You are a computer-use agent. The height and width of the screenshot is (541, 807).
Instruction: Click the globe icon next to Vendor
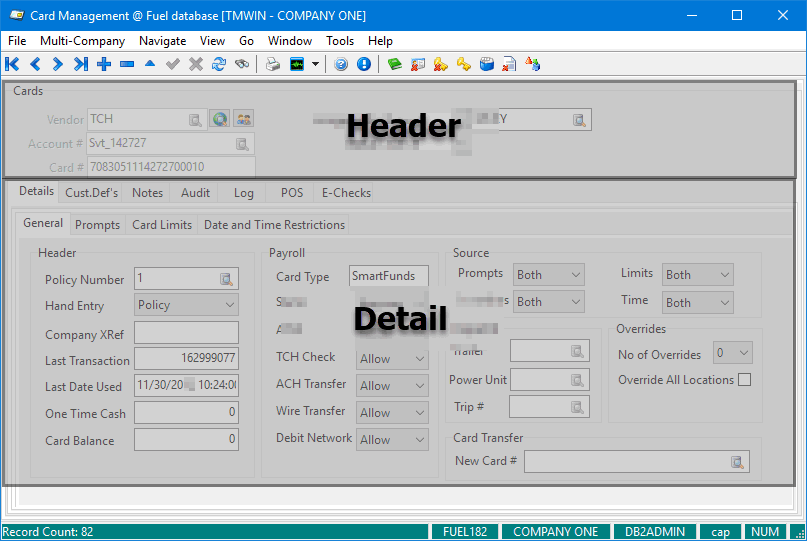point(220,119)
